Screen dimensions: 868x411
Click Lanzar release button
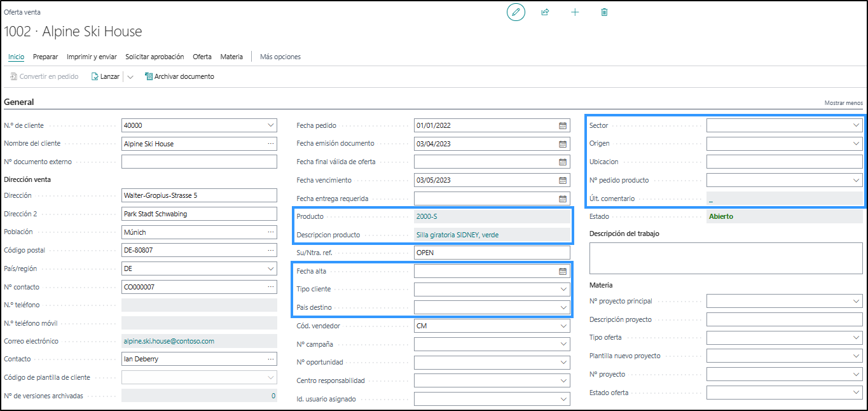(x=105, y=76)
